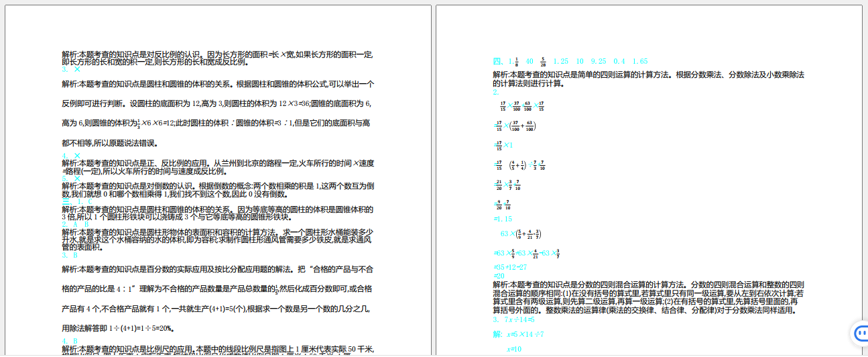Open the floating robot chat assistant icon
This screenshot has height=357, width=868.
point(859,333)
